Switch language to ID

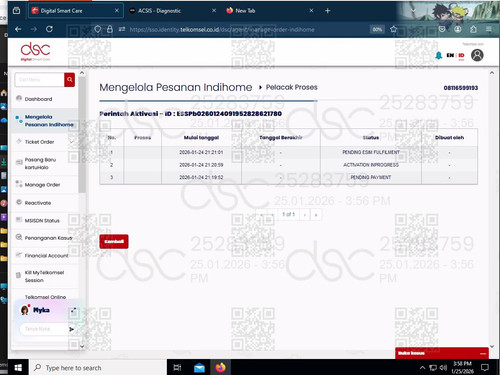(461, 55)
